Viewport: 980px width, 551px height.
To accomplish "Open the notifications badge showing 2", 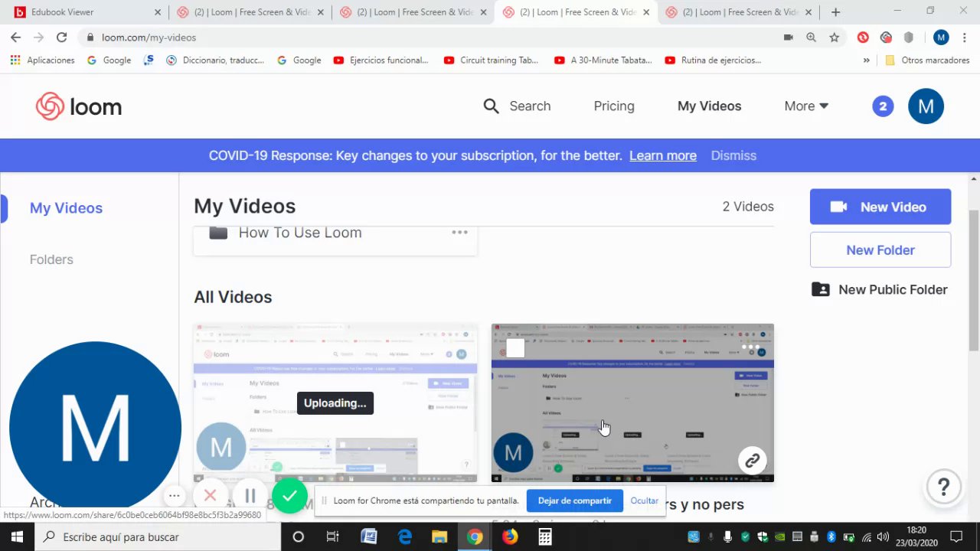I will coord(883,106).
